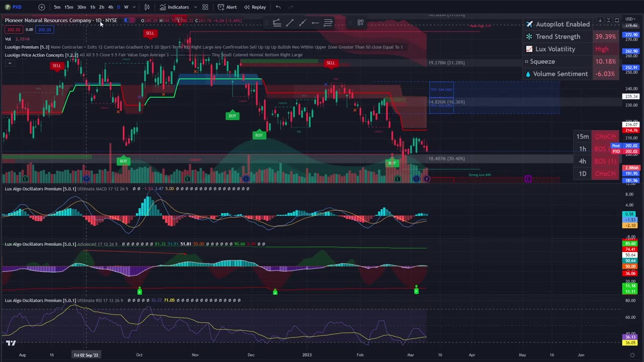This screenshot has height=362, width=644.
Task: Click the 1D CHoCH dashboard row
Action: pyautogui.click(x=596, y=173)
